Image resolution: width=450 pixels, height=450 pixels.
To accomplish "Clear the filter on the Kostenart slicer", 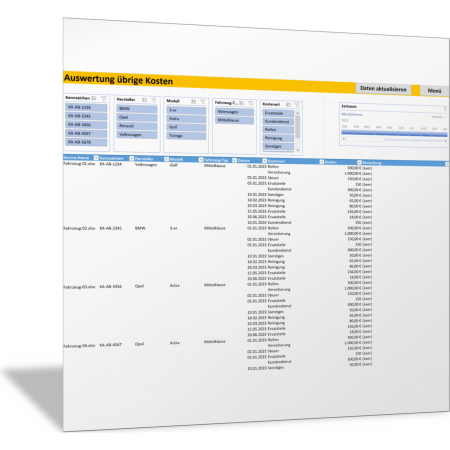I will click(x=297, y=105).
